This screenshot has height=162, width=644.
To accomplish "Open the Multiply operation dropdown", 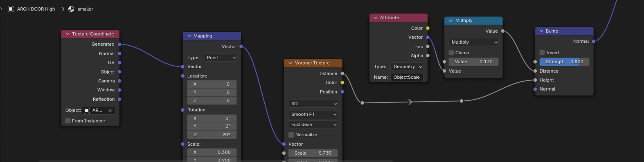I will [474, 42].
